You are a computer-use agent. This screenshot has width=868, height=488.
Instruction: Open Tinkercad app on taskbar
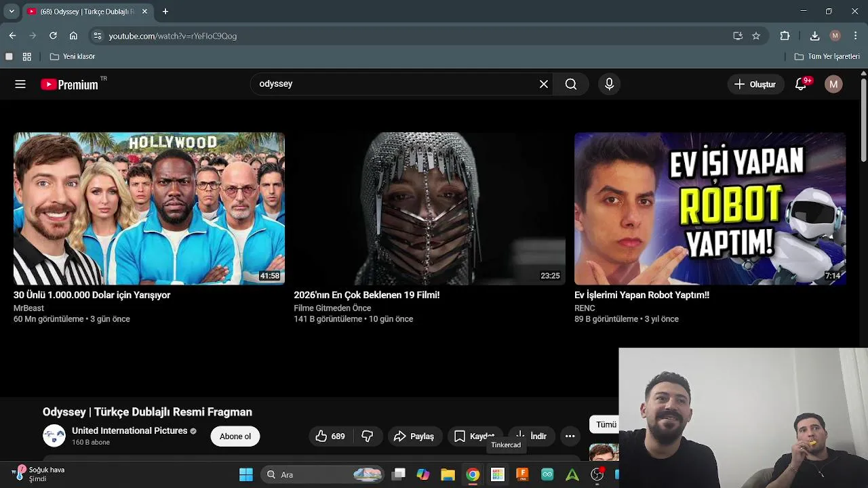point(498,474)
